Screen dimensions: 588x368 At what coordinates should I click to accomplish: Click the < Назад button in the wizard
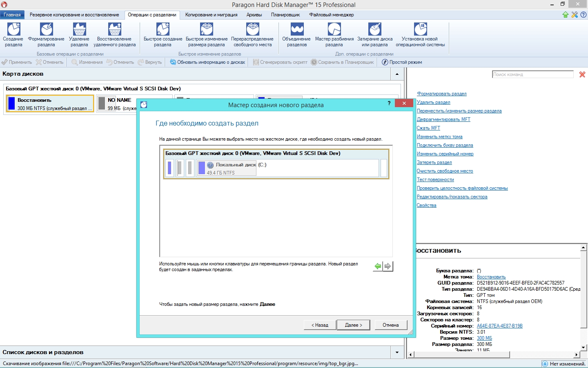tap(320, 325)
